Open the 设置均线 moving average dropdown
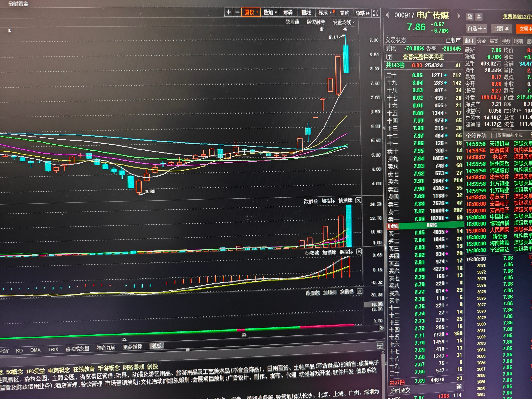 [x=344, y=23]
